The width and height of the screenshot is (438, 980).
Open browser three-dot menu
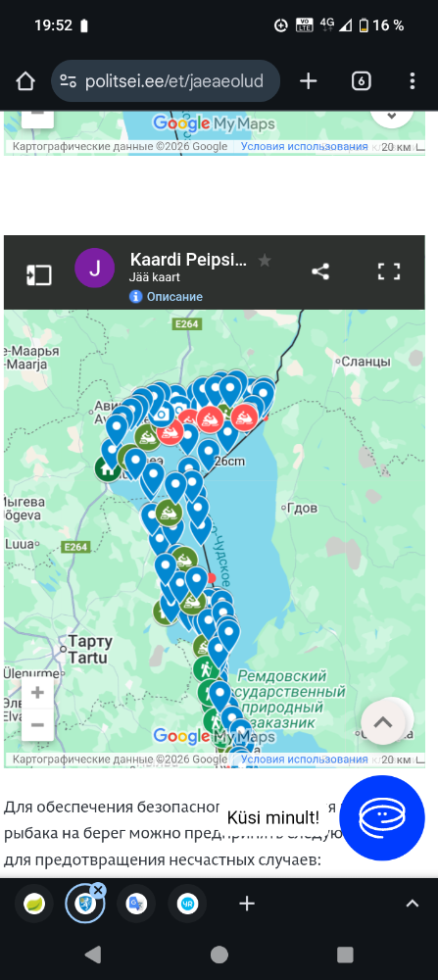click(412, 81)
